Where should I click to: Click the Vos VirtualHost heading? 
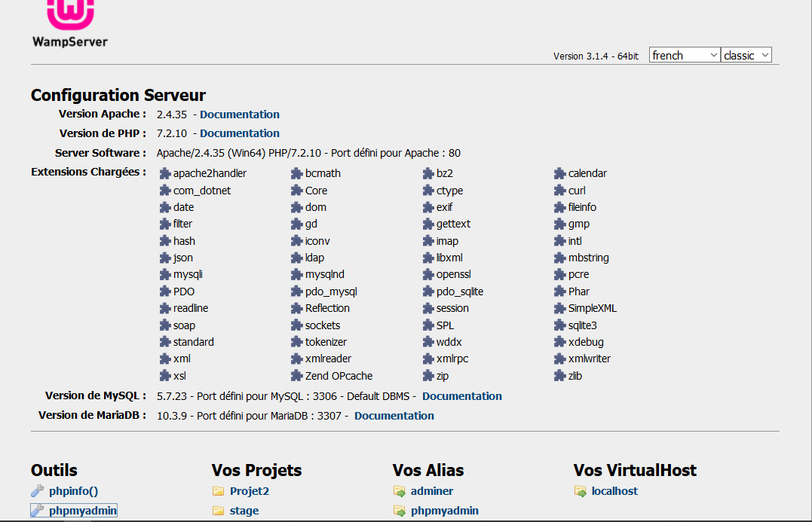pyautogui.click(x=635, y=470)
